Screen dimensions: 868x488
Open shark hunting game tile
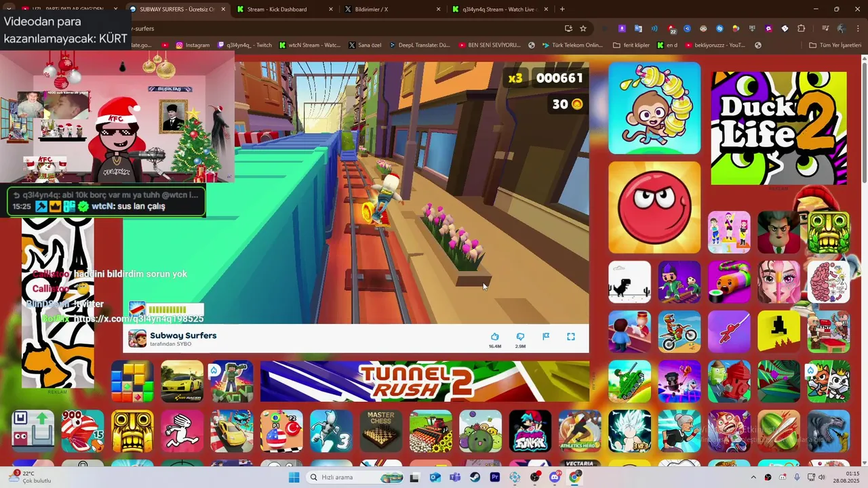[829, 431]
